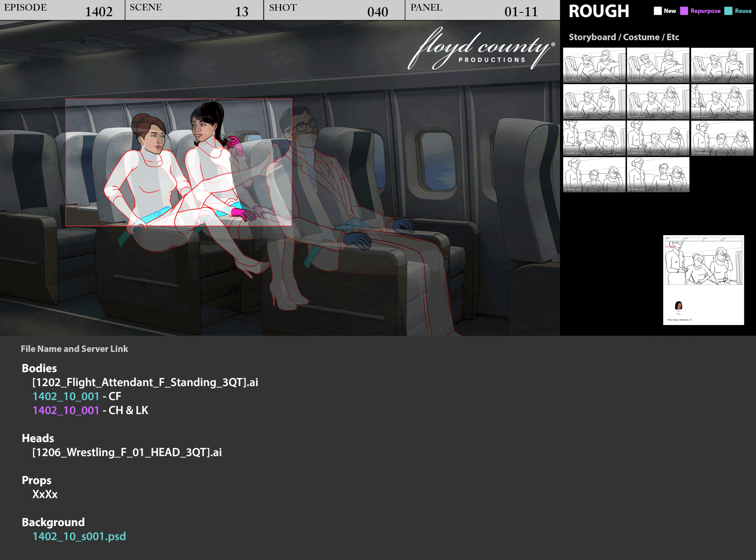Open last storyboard thumbnail in the third row
The height and width of the screenshot is (560, 756).
(722, 138)
